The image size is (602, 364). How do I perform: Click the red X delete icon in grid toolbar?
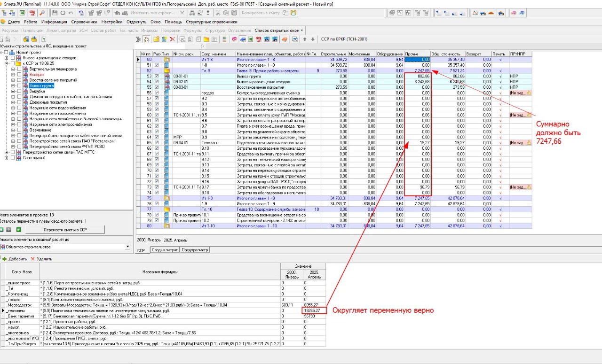(x=173, y=39)
